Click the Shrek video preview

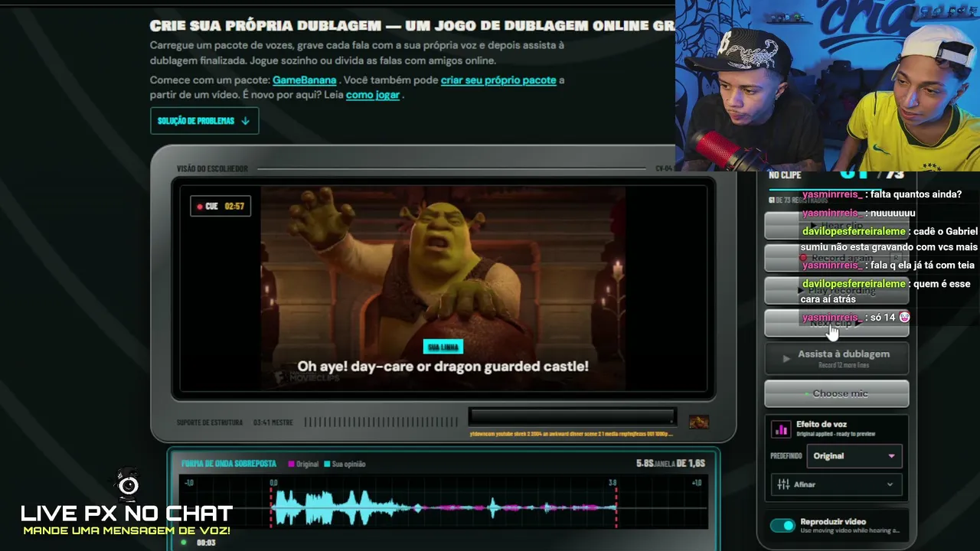[x=443, y=288]
